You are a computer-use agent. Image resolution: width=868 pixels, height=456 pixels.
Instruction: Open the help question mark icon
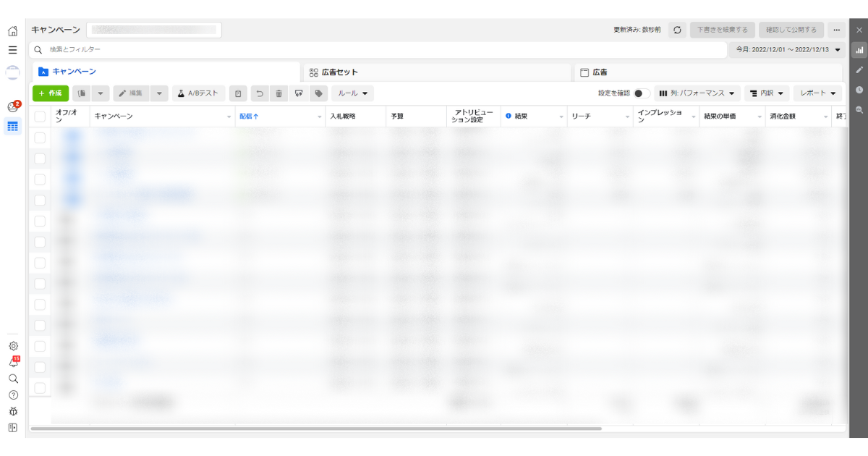[x=13, y=395]
